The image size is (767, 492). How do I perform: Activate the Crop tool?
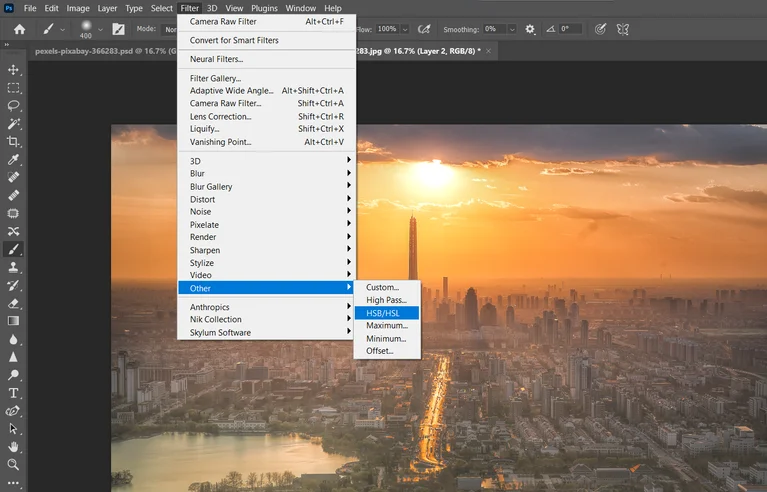[x=14, y=141]
